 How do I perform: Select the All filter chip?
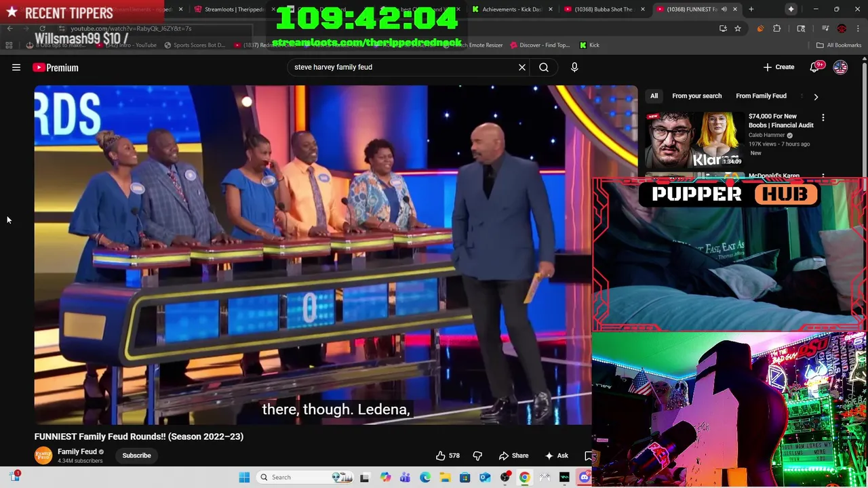tap(654, 96)
